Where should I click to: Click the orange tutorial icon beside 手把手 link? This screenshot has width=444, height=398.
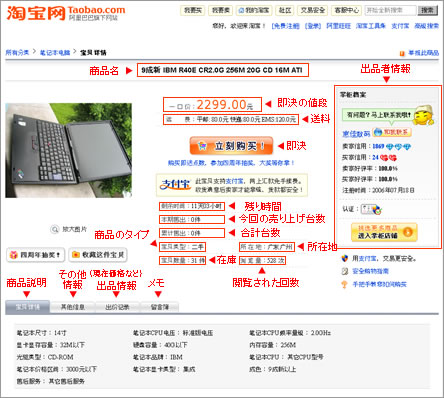pos(345,284)
